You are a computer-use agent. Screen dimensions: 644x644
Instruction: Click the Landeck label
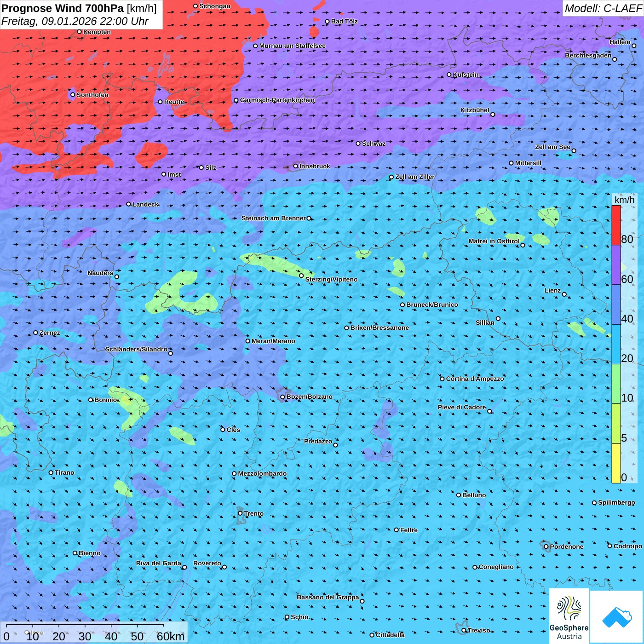[x=145, y=204]
